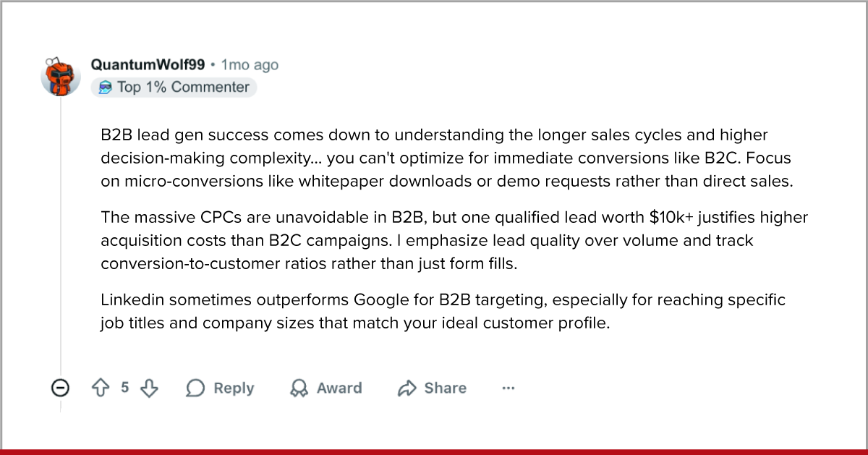Click QuantumWolf99's Snoo avatar
This screenshot has height=455, width=868.
pyautogui.click(x=61, y=75)
